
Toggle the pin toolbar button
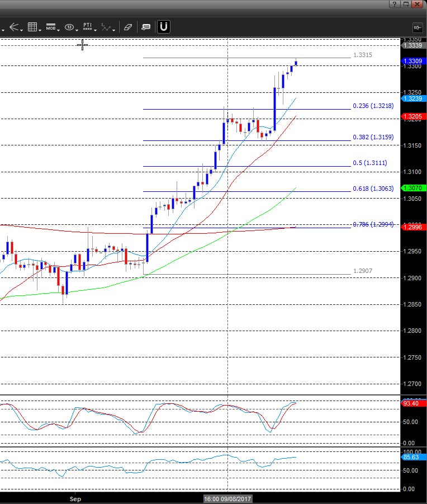(x=417, y=27)
